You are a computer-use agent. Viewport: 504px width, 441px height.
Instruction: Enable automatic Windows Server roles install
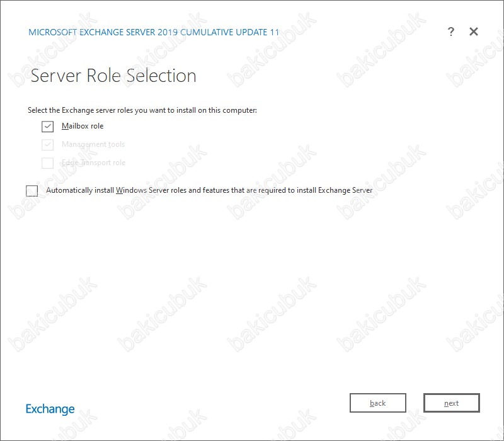32,191
